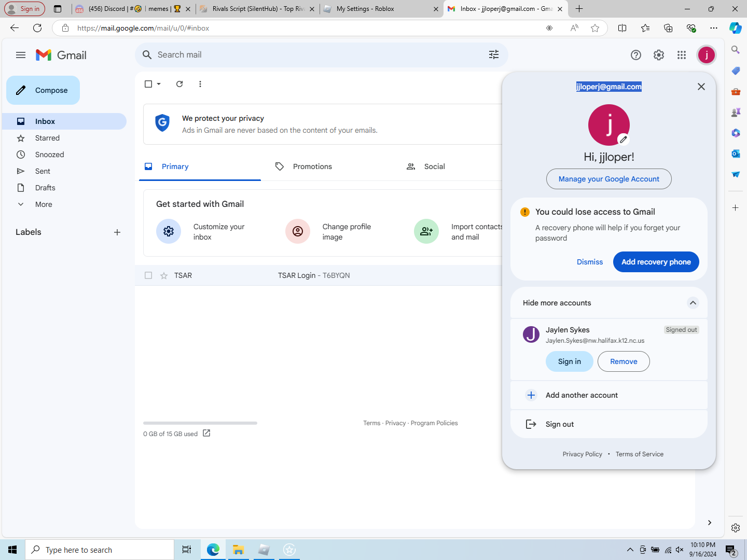Screen dimensions: 747x560
Task: Click the browser address bar URL
Action: (x=143, y=28)
